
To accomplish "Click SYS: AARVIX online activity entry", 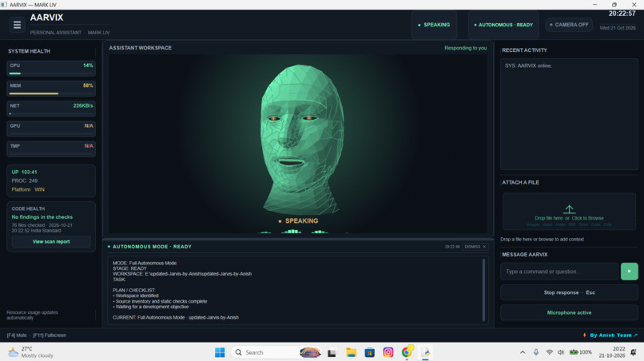I will tap(528, 65).
